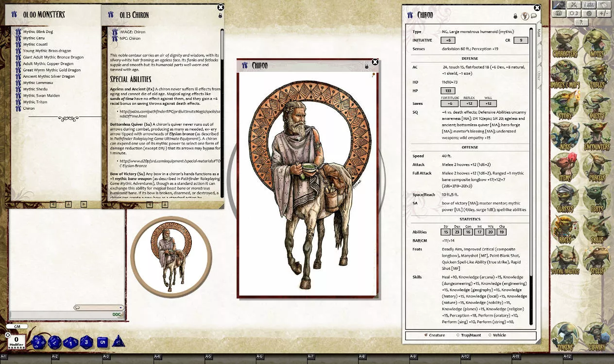The width and height of the screenshot is (614, 364).
Task: Click the +/- modifiers toolbar button
Action: tap(604, 13)
